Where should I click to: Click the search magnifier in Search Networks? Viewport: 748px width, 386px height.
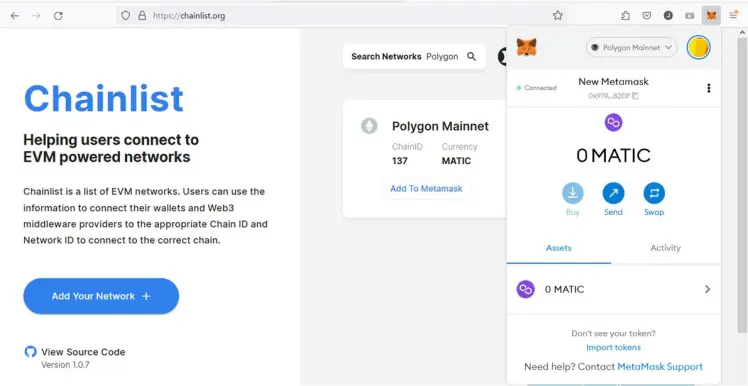point(471,56)
